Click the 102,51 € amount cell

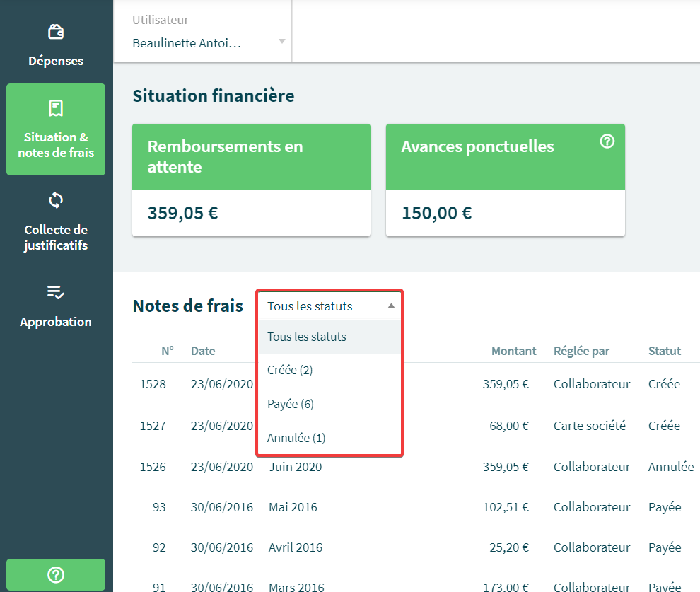(506, 507)
